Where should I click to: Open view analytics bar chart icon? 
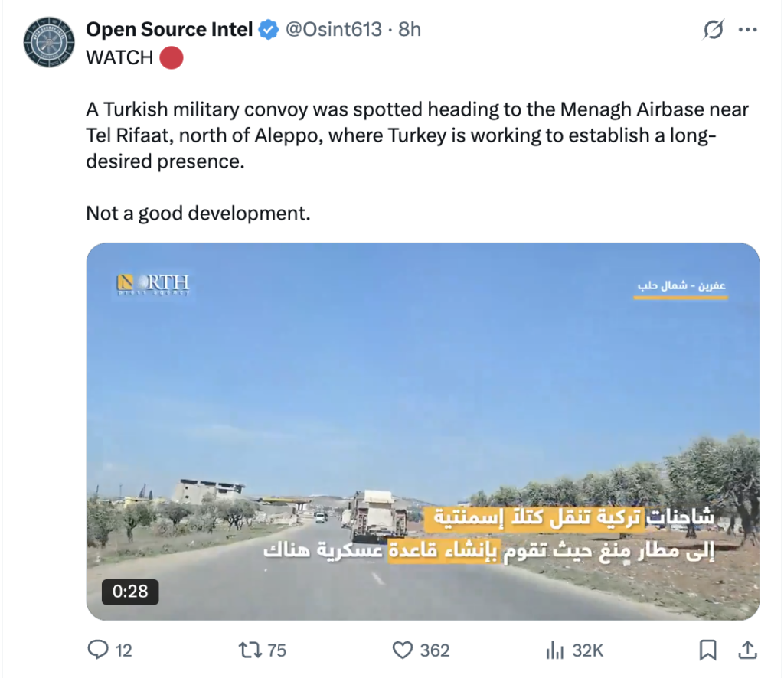(555, 650)
